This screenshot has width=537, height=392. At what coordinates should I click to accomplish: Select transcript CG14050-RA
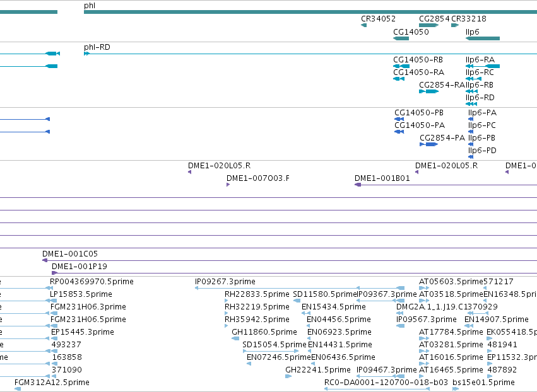click(x=418, y=72)
